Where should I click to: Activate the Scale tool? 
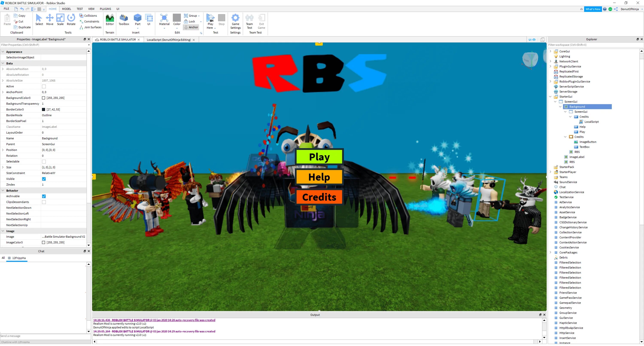[x=60, y=20]
